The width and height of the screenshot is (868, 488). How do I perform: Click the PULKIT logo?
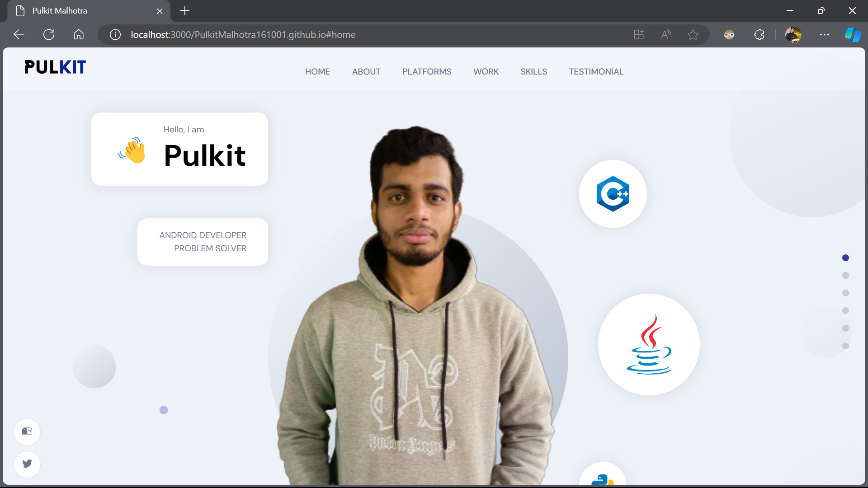[x=55, y=67]
